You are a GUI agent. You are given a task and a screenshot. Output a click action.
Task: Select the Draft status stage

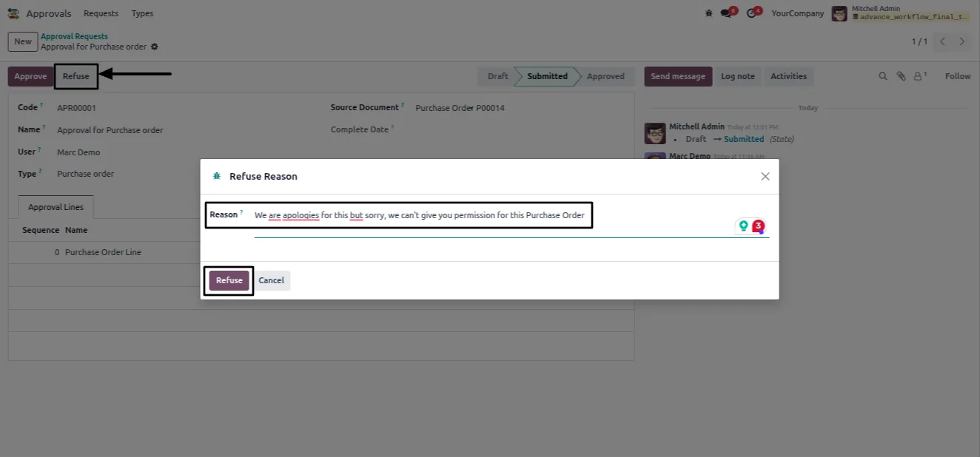click(497, 76)
